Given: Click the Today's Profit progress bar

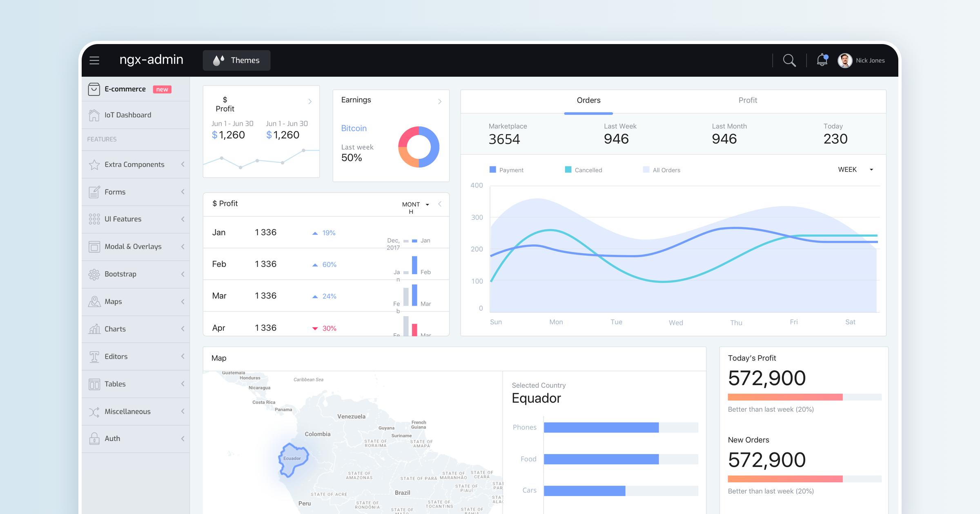Looking at the screenshot, I should pyautogui.click(x=804, y=397).
